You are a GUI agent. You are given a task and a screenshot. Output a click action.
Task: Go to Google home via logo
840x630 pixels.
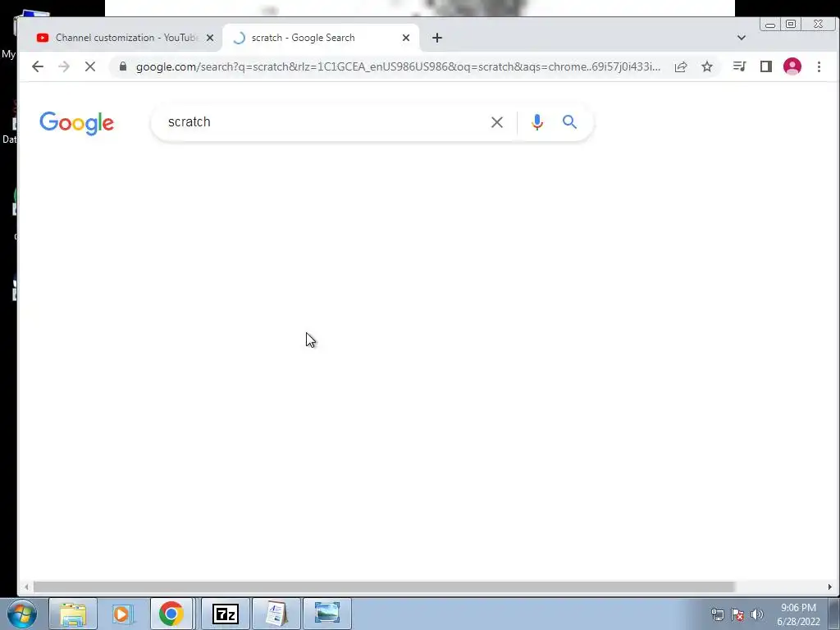[76, 123]
